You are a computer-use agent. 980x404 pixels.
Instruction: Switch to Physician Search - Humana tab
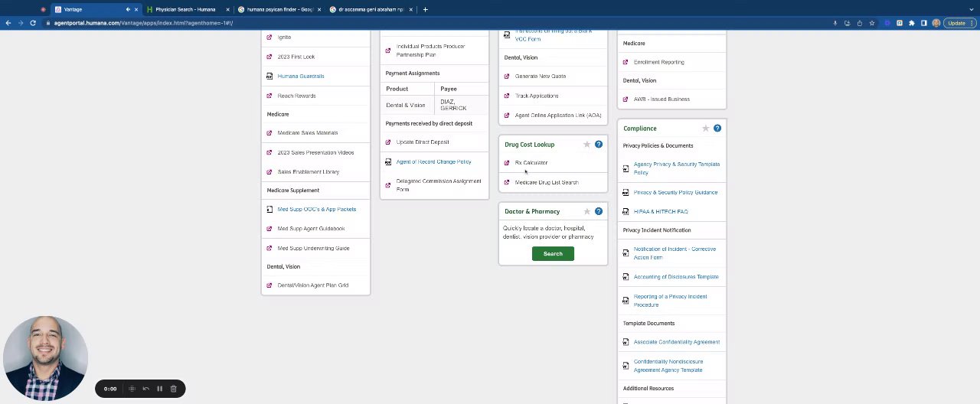click(185, 9)
